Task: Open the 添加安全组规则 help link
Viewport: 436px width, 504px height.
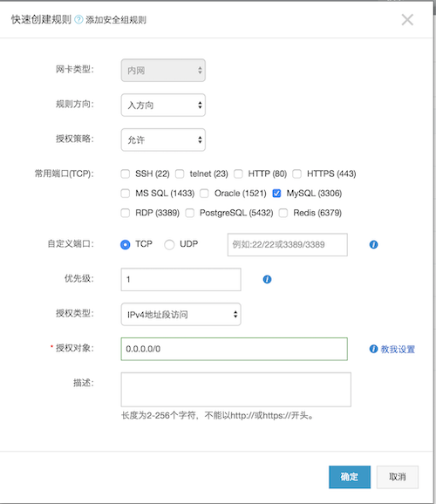Action: click(116, 20)
